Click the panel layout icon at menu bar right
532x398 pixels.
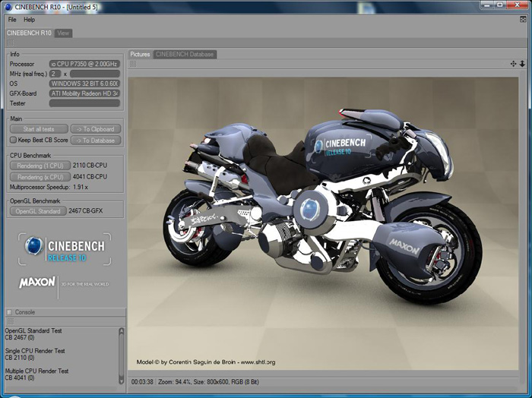pos(523,20)
